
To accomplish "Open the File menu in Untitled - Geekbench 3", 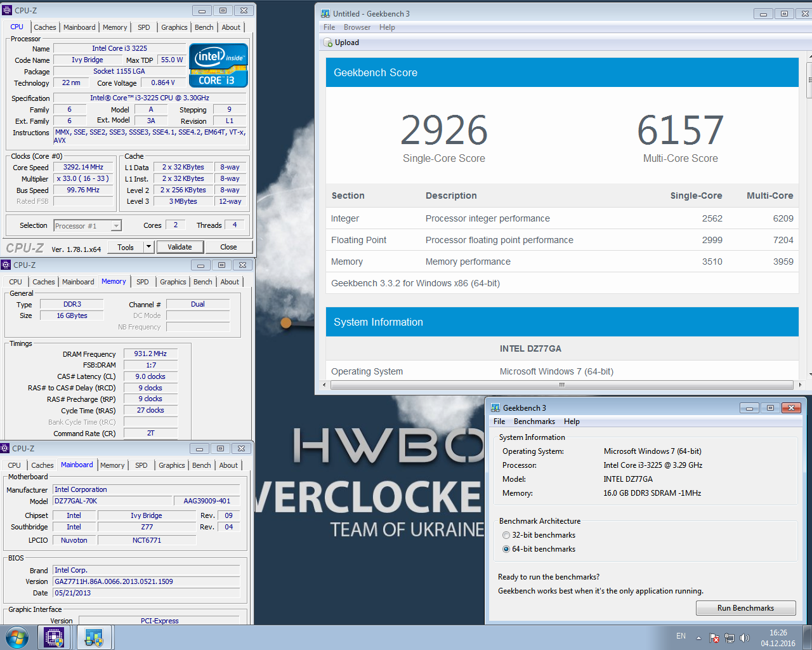I will pyautogui.click(x=329, y=27).
